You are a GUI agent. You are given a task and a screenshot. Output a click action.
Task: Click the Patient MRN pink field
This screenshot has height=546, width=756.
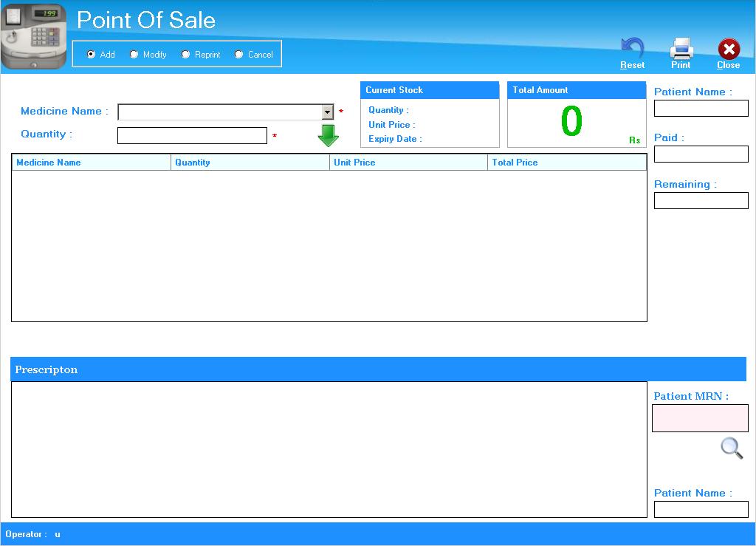[700, 418]
